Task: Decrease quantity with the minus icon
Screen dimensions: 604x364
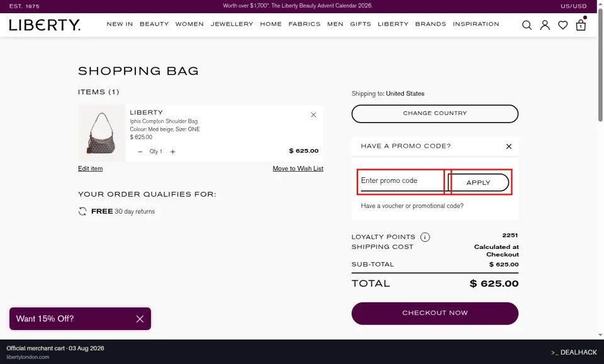Action: coord(140,152)
